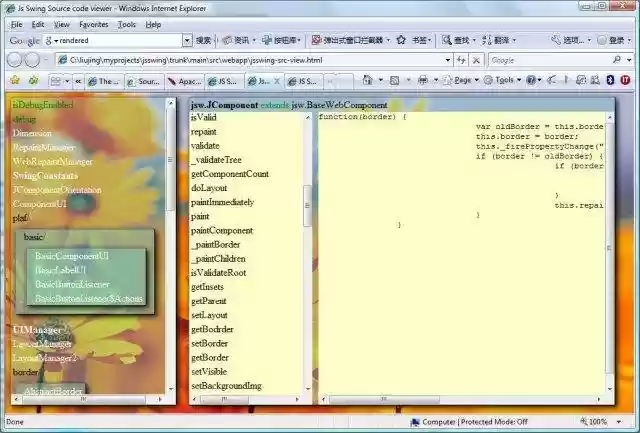Show the isValidateRoot method source
Screen dimensions: 640x433
218,273
